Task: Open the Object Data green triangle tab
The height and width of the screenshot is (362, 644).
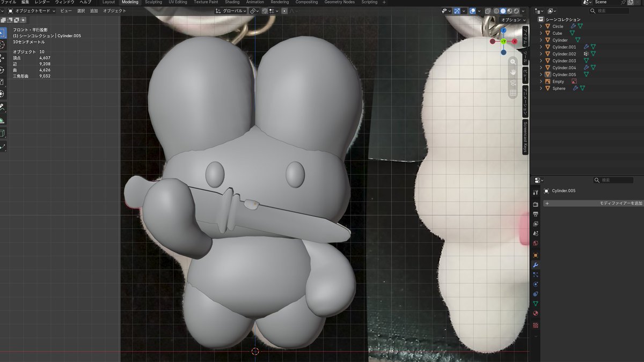Action: click(x=535, y=304)
